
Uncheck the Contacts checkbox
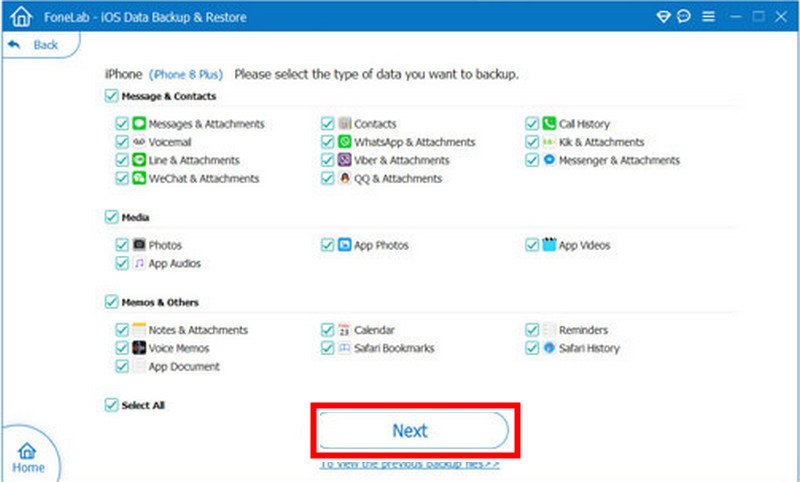point(328,123)
